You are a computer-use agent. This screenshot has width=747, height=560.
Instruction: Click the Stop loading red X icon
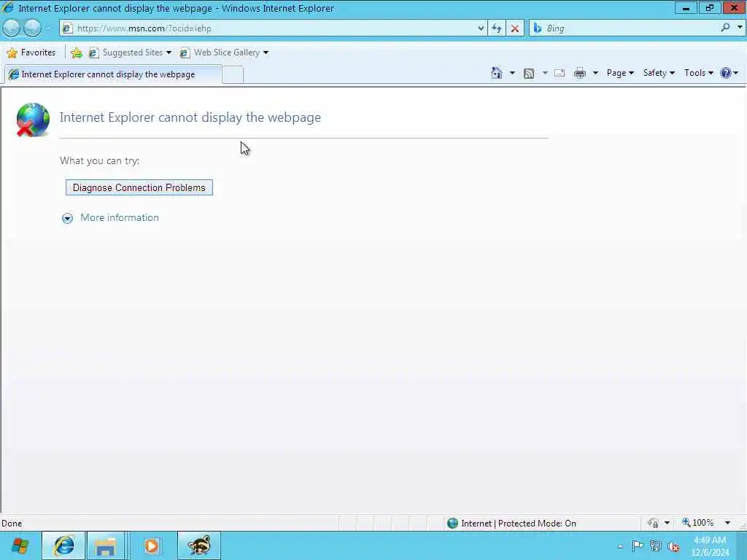(x=514, y=28)
